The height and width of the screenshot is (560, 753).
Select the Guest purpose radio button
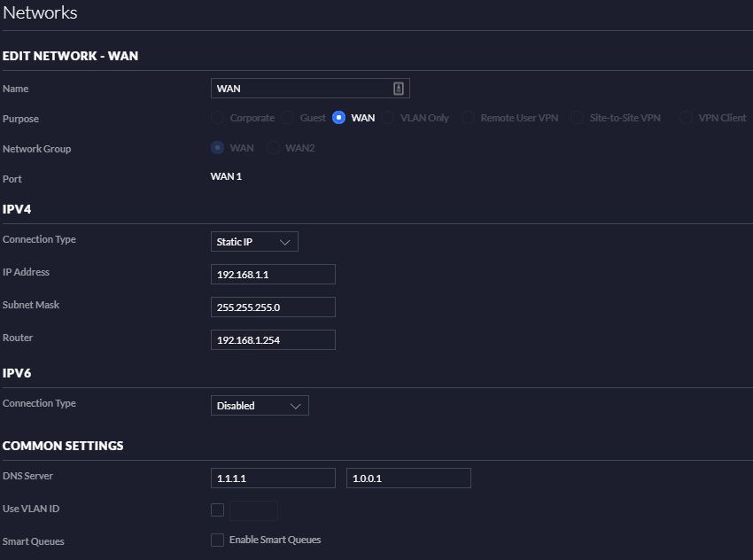tap(288, 118)
